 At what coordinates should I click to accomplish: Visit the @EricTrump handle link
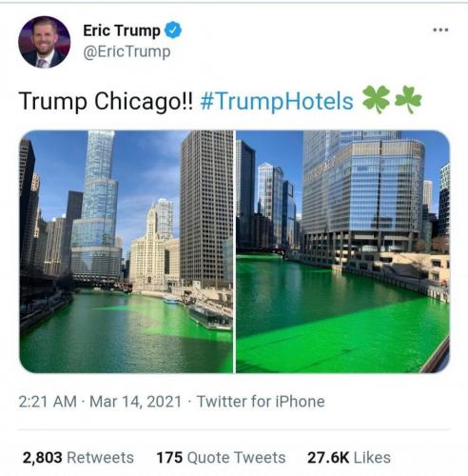tap(127, 52)
